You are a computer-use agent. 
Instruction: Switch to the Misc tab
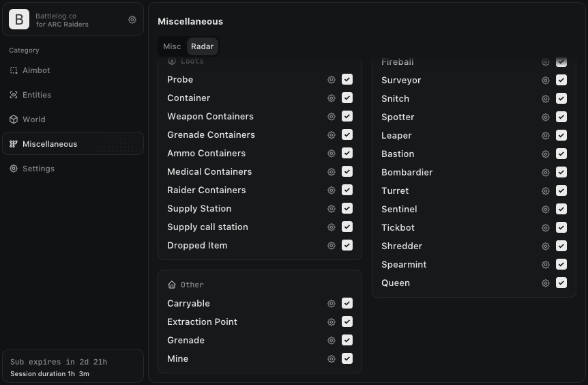coord(172,46)
